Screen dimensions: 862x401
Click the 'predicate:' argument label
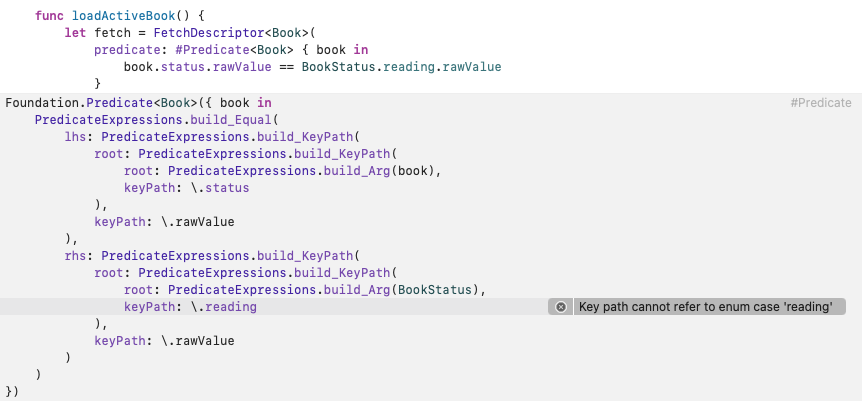[131, 50]
